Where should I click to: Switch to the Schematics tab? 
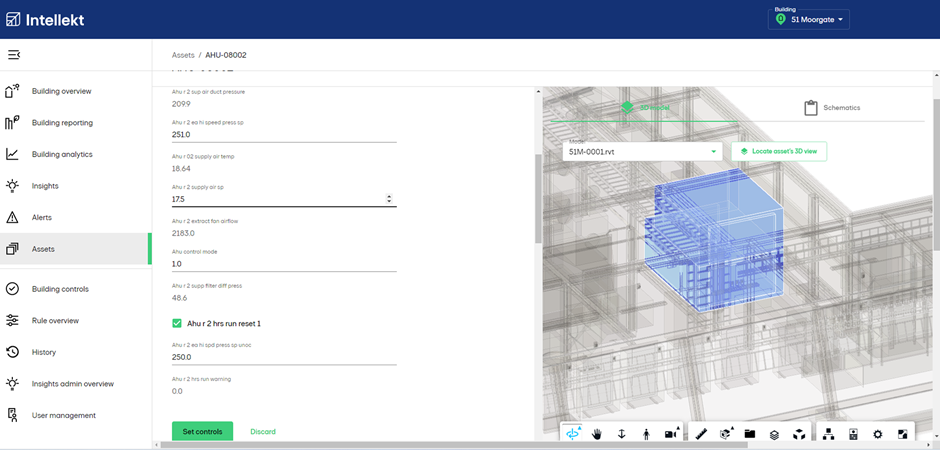832,108
